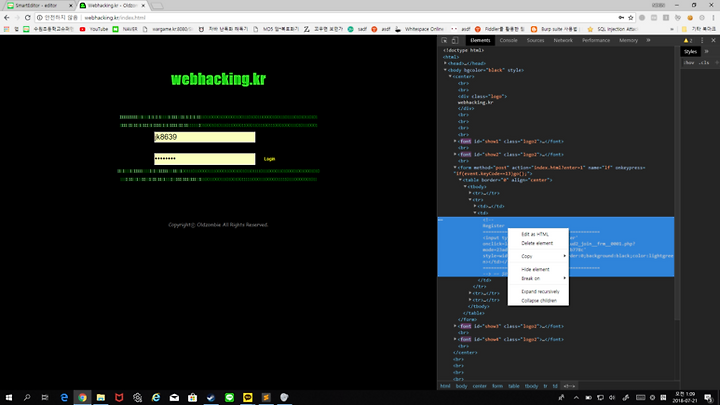Open File Explorer from the taskbar
Image resolution: width=720 pixels, height=405 pixels.
click(101, 397)
